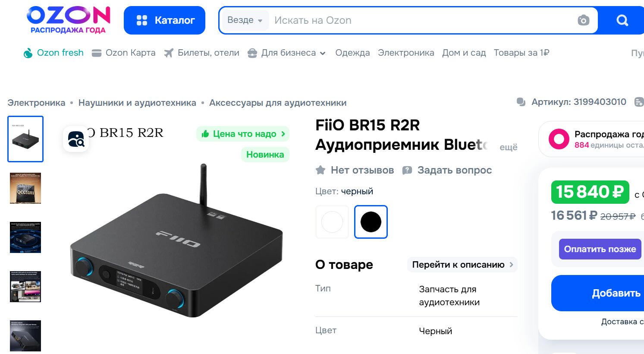Click the star icon by Нет отзывов
The height and width of the screenshot is (354, 644).
coord(320,170)
